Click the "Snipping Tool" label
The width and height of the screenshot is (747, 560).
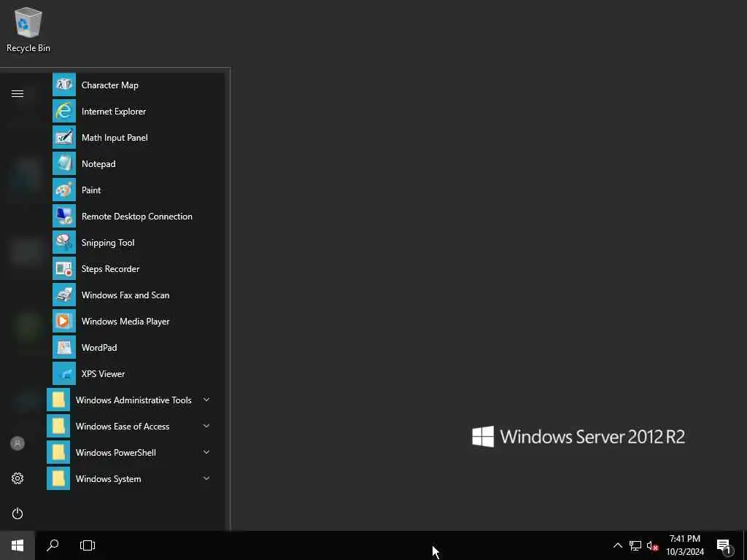point(108,243)
